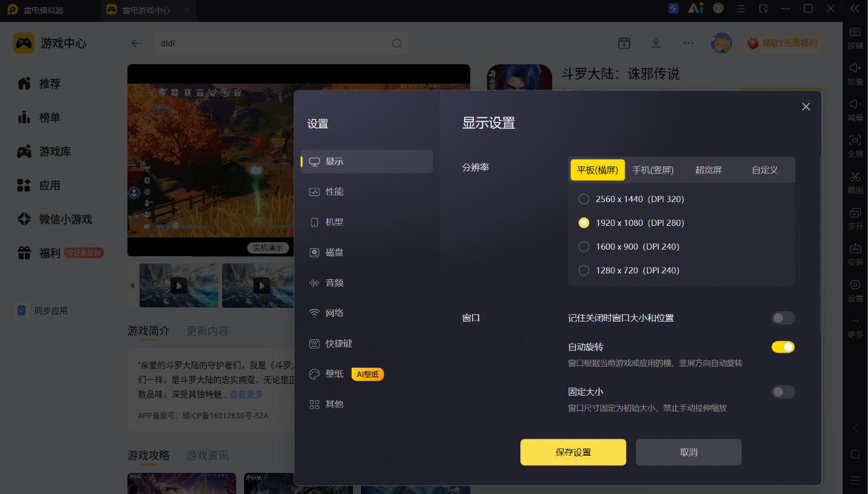This screenshot has height=494, width=868.
Task: Open the 快捷键 shortcuts settings category
Action: coord(367,343)
